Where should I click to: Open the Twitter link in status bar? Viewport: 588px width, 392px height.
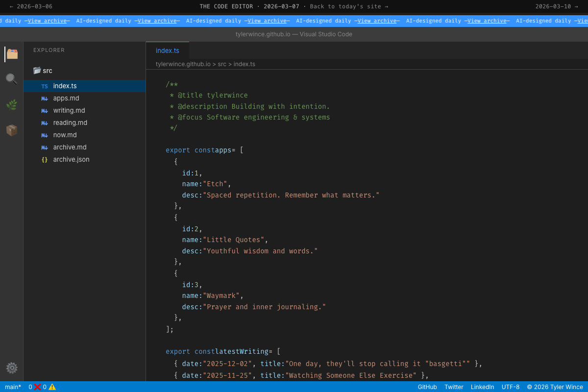point(454,387)
